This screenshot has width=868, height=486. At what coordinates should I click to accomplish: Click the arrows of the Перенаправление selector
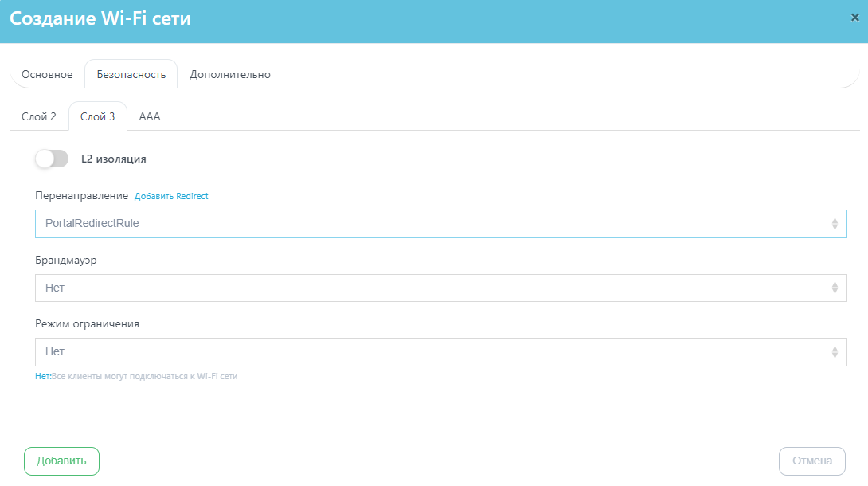pos(835,224)
